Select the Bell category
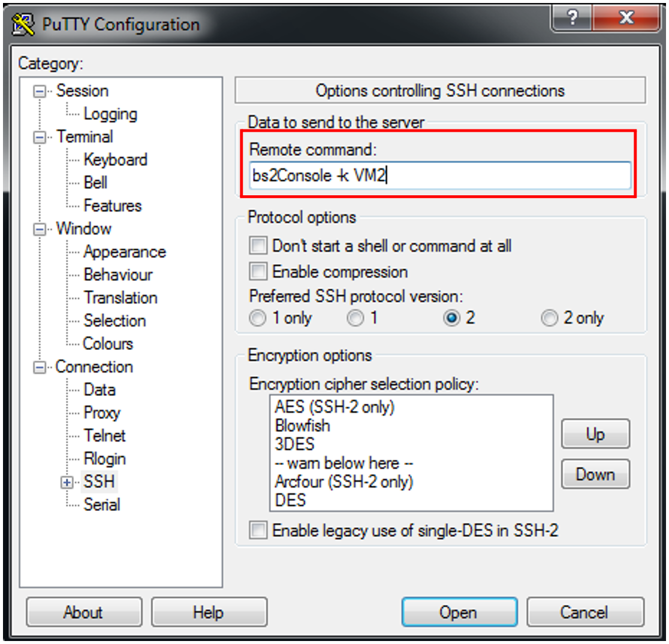 click(x=95, y=183)
